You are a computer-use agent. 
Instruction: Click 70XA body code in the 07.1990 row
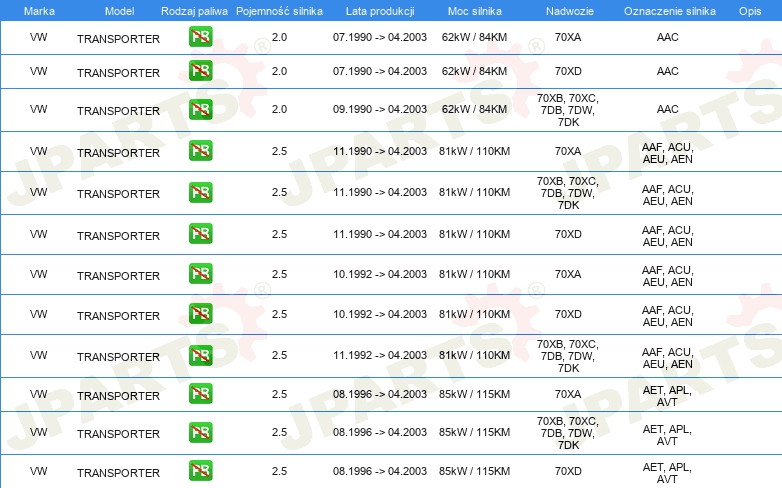click(568, 37)
